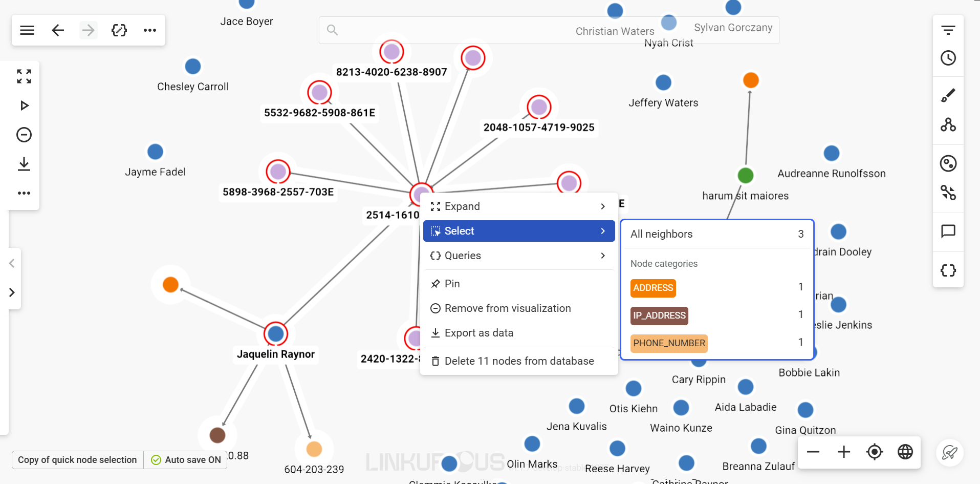Click the download icon in left toolbar
The image size is (980, 484).
24,164
